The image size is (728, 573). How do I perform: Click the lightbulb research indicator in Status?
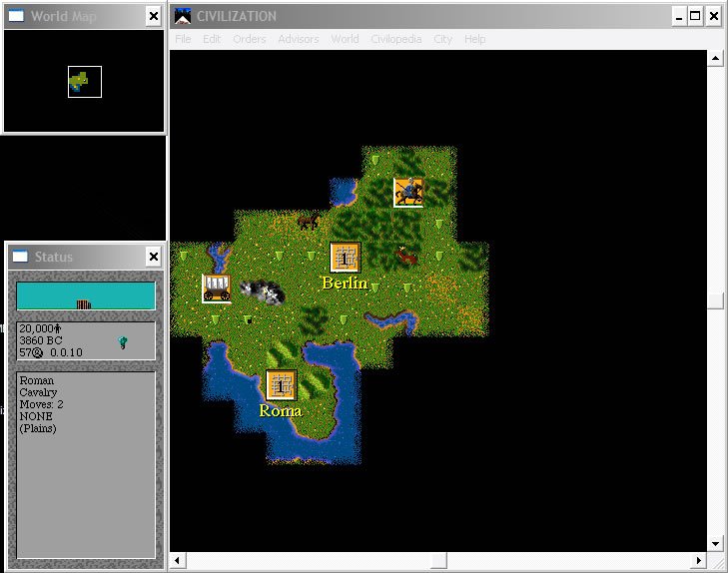tap(123, 342)
